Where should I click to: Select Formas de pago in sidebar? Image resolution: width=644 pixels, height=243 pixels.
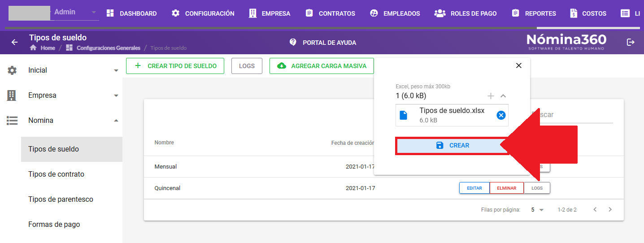click(72, 225)
